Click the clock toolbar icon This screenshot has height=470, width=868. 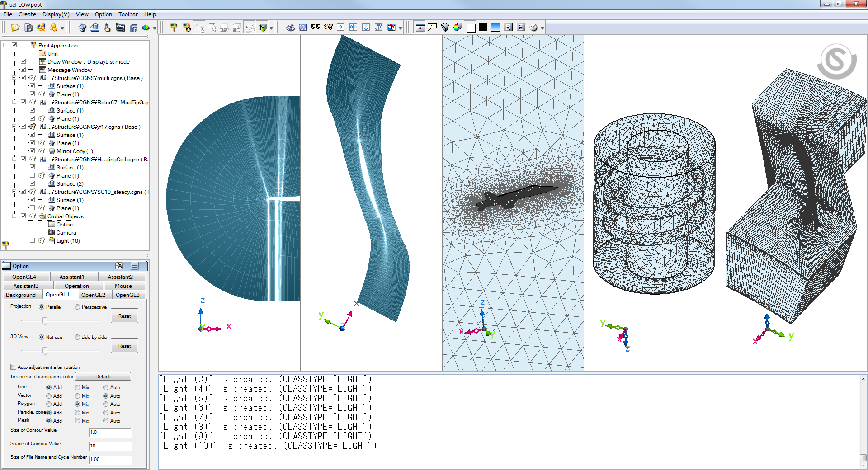click(x=533, y=27)
